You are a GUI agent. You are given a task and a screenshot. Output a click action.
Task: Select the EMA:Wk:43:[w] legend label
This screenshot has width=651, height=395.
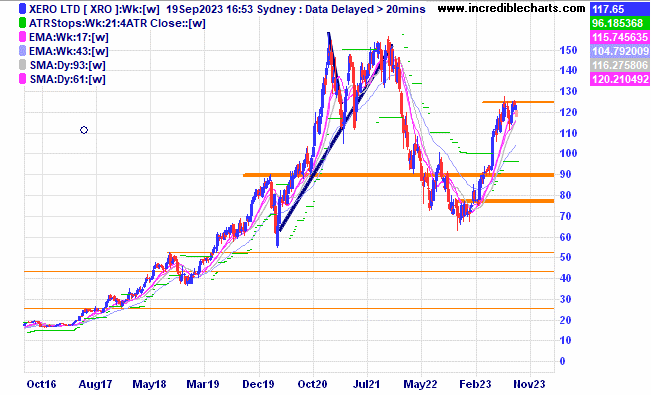pyautogui.click(x=69, y=51)
